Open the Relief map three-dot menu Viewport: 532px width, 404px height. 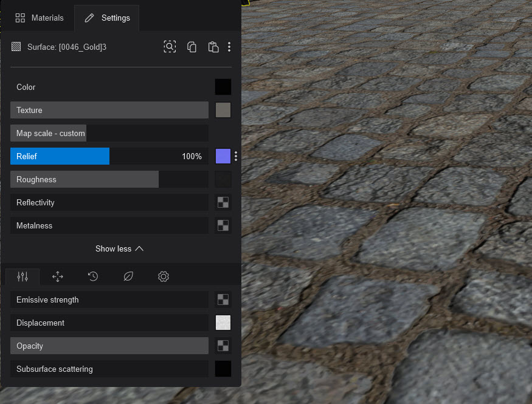pos(236,157)
